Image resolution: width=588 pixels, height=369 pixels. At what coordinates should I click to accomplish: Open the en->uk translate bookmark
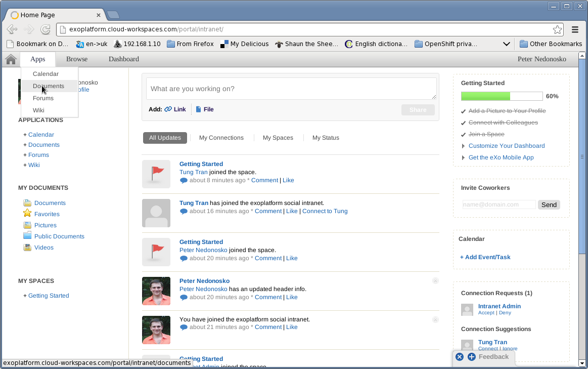tap(92, 44)
